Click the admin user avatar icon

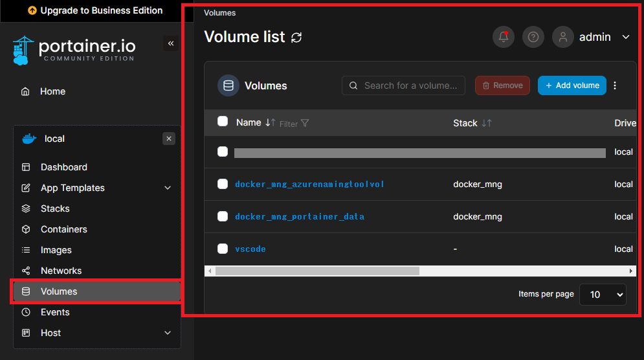(x=562, y=37)
